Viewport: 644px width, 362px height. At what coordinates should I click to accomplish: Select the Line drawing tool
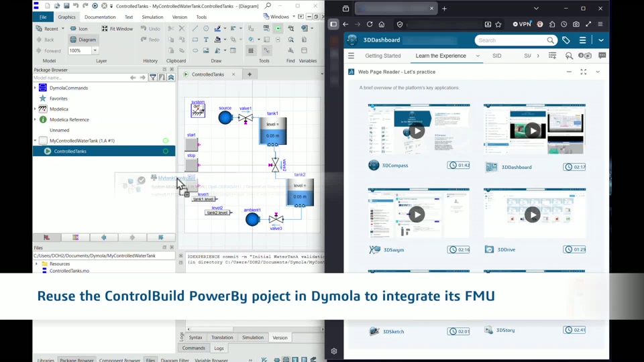click(x=195, y=28)
